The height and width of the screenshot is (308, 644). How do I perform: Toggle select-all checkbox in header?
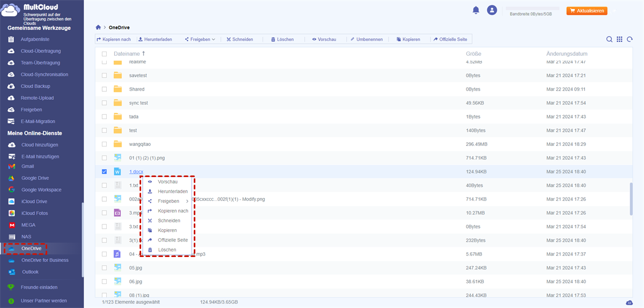104,54
